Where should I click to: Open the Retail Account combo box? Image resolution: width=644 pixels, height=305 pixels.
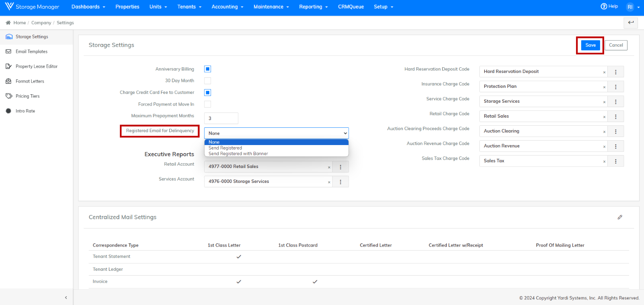point(268,167)
